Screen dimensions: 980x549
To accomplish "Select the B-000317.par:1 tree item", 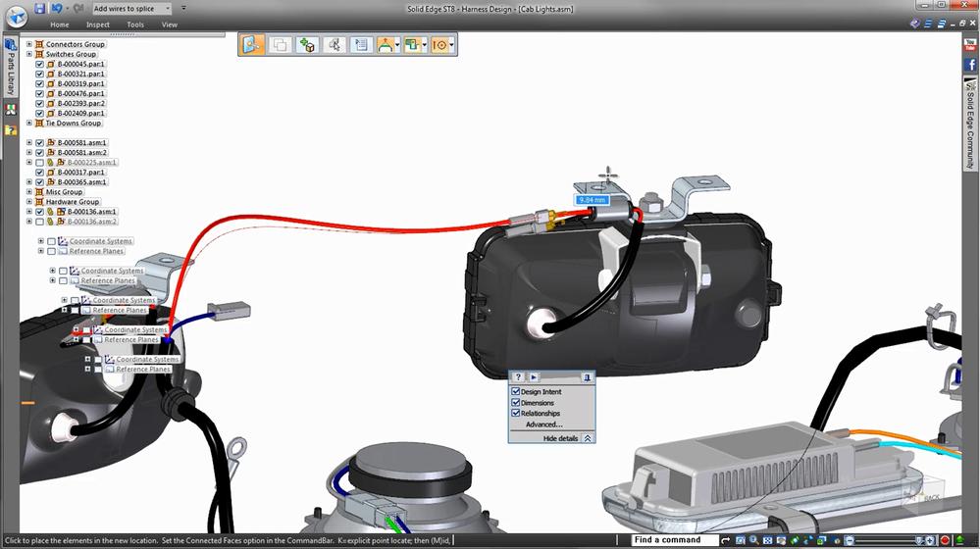I will pyautogui.click(x=81, y=173).
